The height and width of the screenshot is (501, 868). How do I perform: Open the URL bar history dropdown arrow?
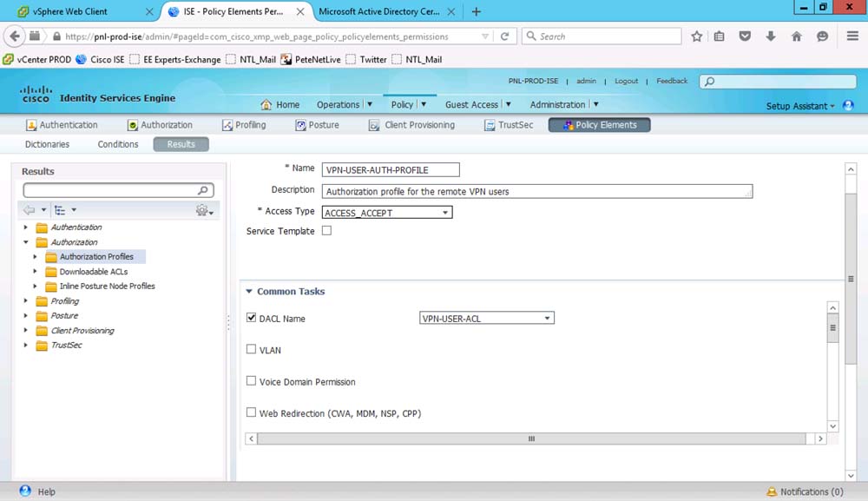point(485,36)
